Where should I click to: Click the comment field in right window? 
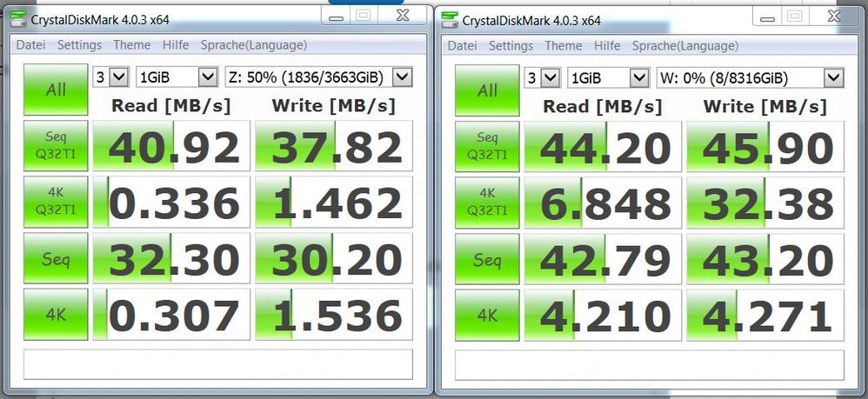(650, 365)
